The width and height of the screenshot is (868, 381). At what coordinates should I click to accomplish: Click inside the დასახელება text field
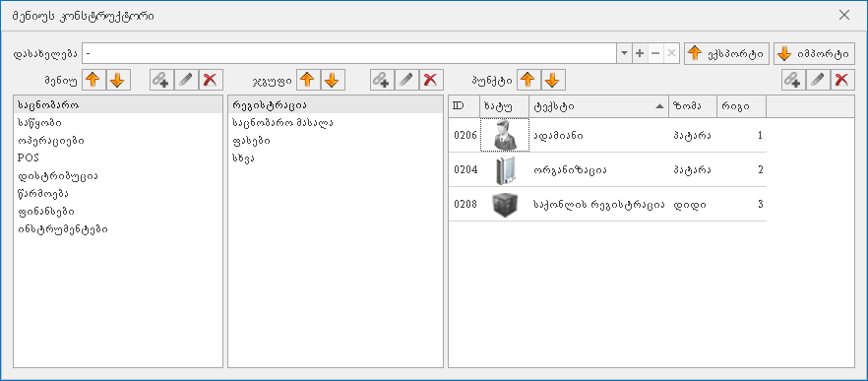point(350,53)
